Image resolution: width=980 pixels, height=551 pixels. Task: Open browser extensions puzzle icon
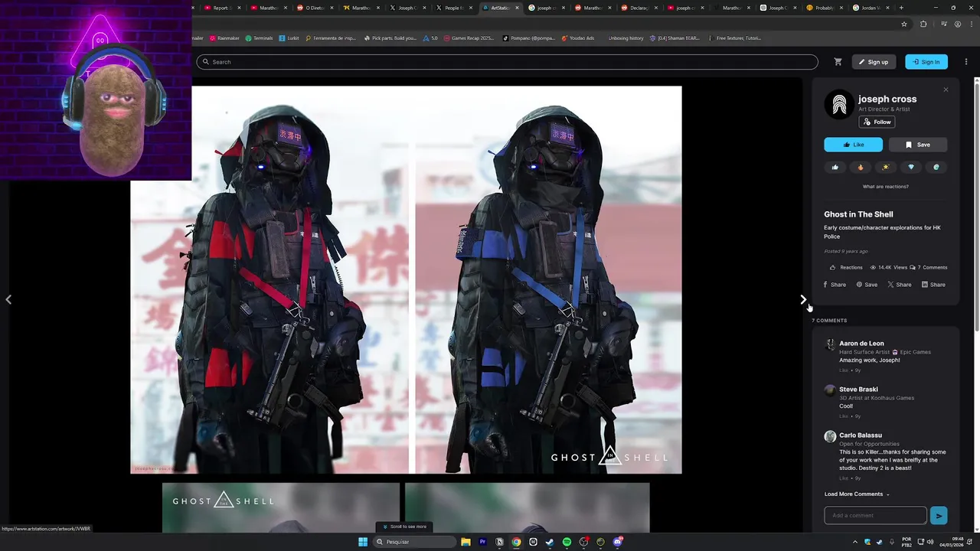tap(923, 24)
